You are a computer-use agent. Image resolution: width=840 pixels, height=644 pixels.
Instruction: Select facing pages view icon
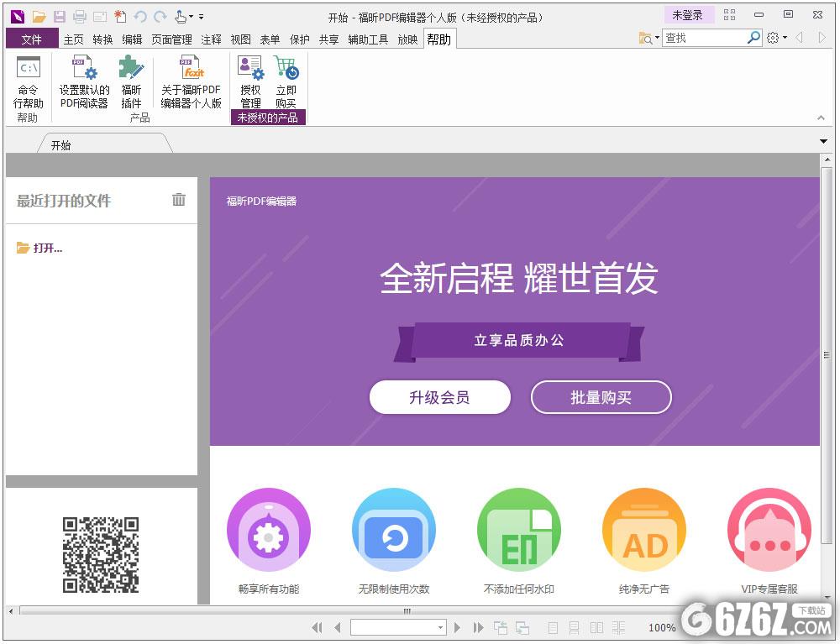click(x=596, y=627)
